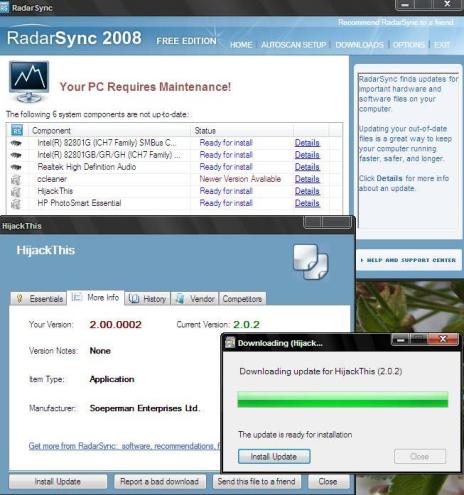Open the Help and Support Center link
Viewport: 464px width, 495px height.
coord(408,260)
